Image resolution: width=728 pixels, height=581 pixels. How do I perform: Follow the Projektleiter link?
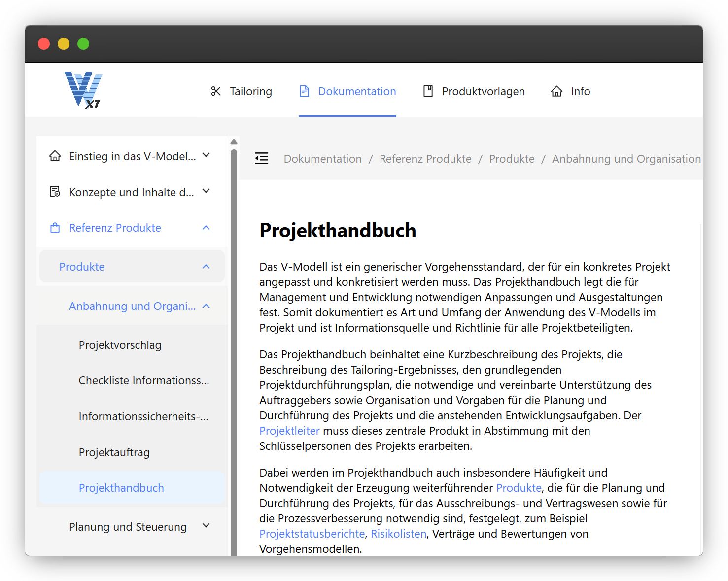point(289,431)
